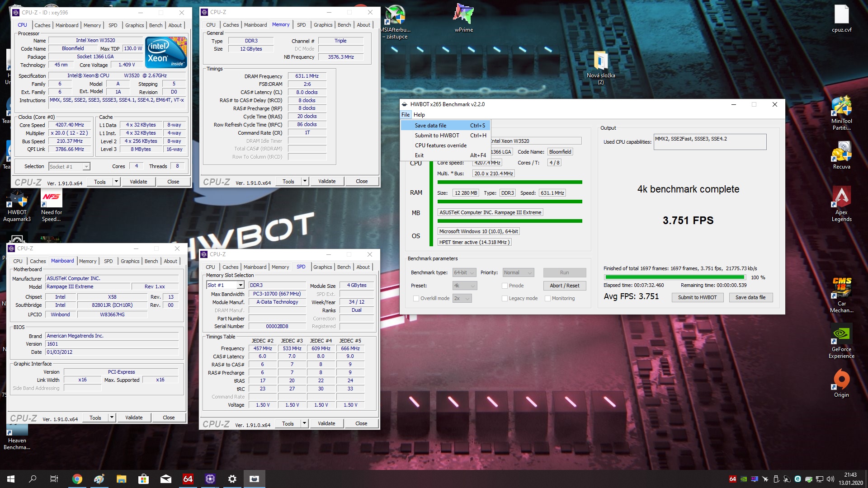Click the Used CPU capabilities field
The width and height of the screenshot is (868, 488).
[710, 142]
